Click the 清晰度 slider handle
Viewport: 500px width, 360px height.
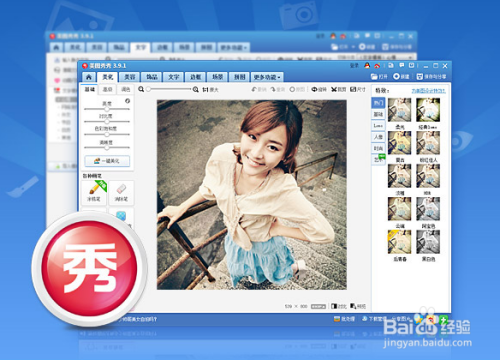click(x=107, y=147)
